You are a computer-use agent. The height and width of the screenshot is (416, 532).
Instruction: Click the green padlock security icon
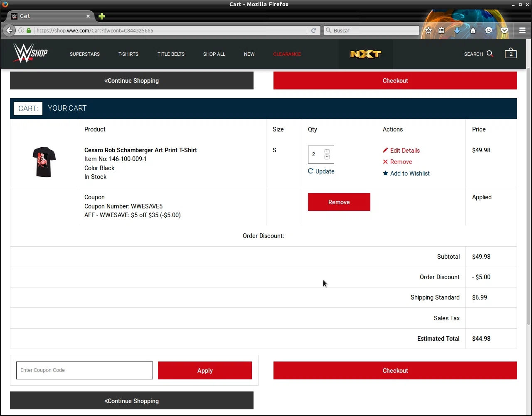[x=29, y=30]
